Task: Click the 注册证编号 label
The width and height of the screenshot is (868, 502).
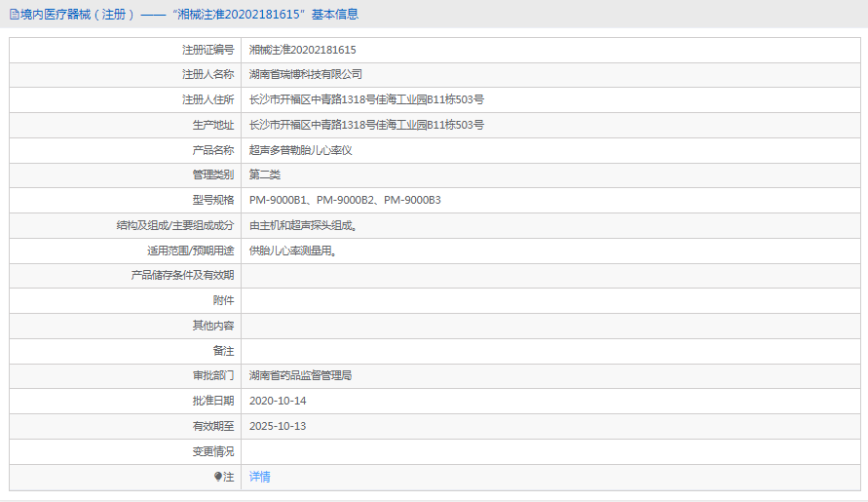Action: pos(208,50)
